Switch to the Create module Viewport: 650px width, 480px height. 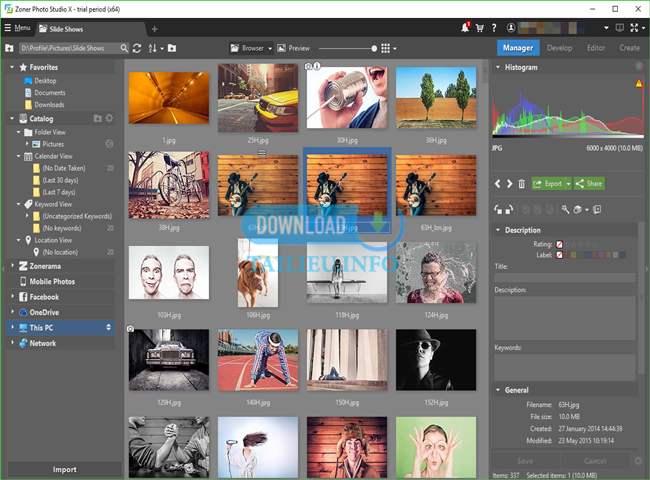point(629,48)
